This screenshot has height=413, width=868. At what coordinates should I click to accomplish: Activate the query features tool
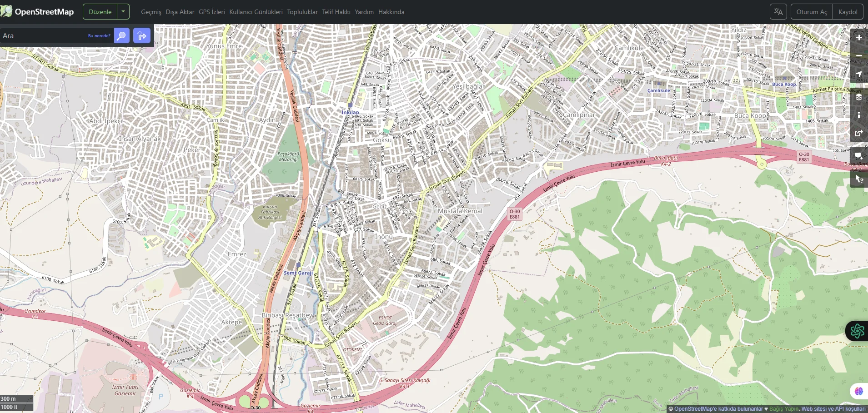(x=858, y=179)
